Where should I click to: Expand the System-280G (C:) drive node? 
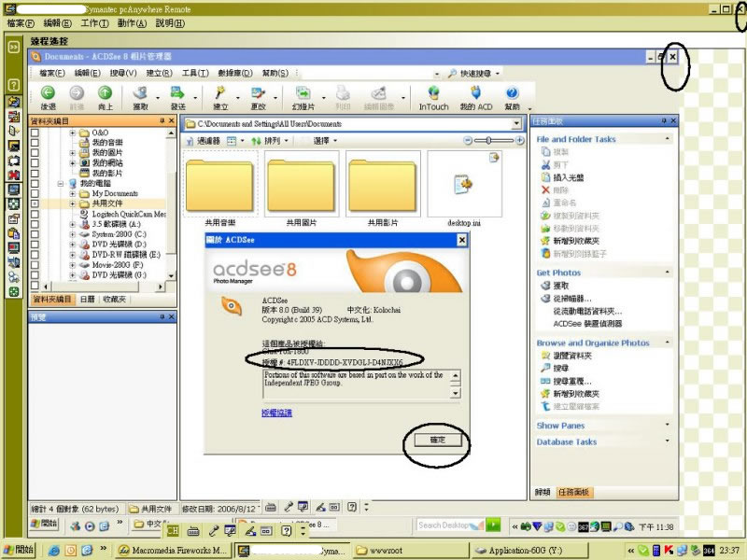72,234
